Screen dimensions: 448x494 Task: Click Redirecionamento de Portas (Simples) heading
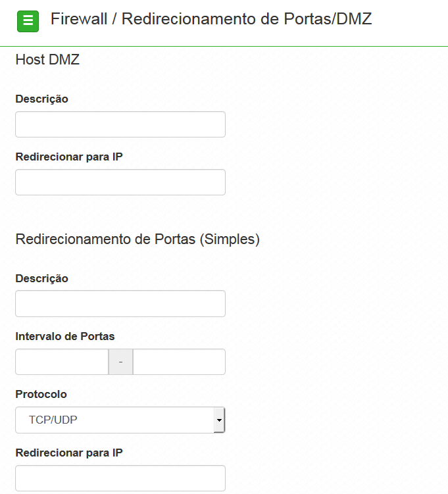coord(137,239)
